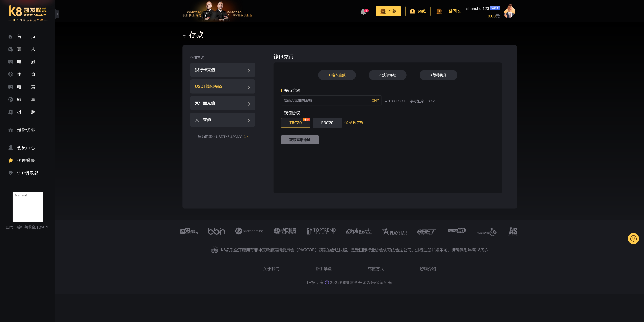Open VIP俱乐部 in sidebar
This screenshot has height=322, width=644.
coord(28,173)
